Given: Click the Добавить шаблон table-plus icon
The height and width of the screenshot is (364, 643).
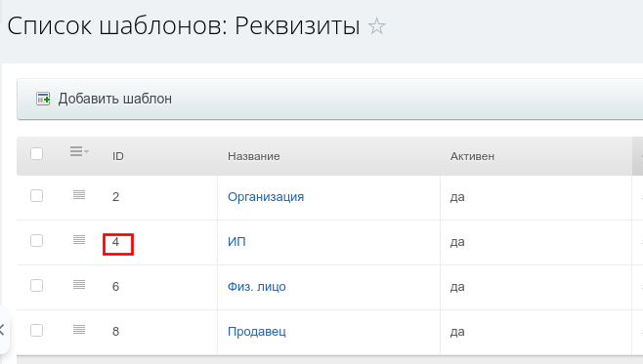Looking at the screenshot, I should (43, 99).
